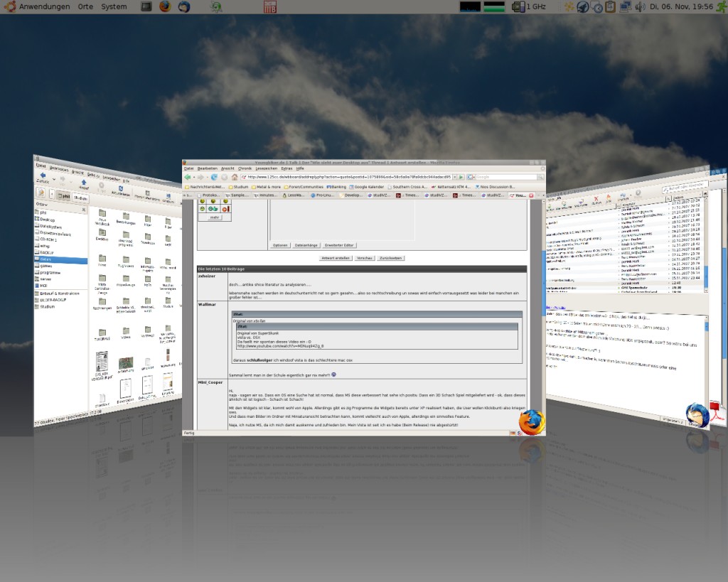The width and height of the screenshot is (728, 582).
Task: Select BACKUP in the file manager sidebar
Action: pyautogui.click(x=45, y=252)
